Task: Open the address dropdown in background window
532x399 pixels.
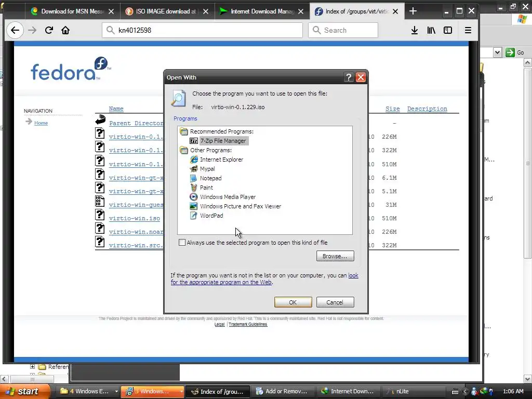Action: pos(497,52)
